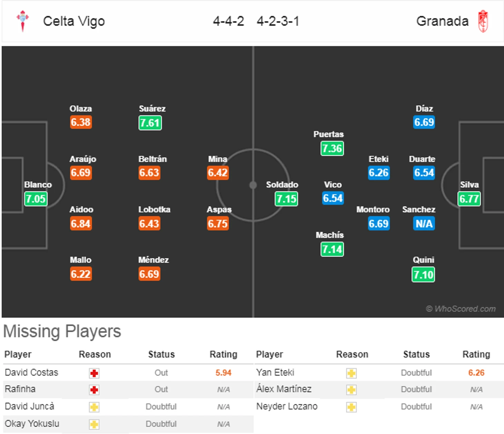This screenshot has height=434, width=504.
Task: Click Rafinha's red cross injury icon
Action: pyautogui.click(x=94, y=390)
